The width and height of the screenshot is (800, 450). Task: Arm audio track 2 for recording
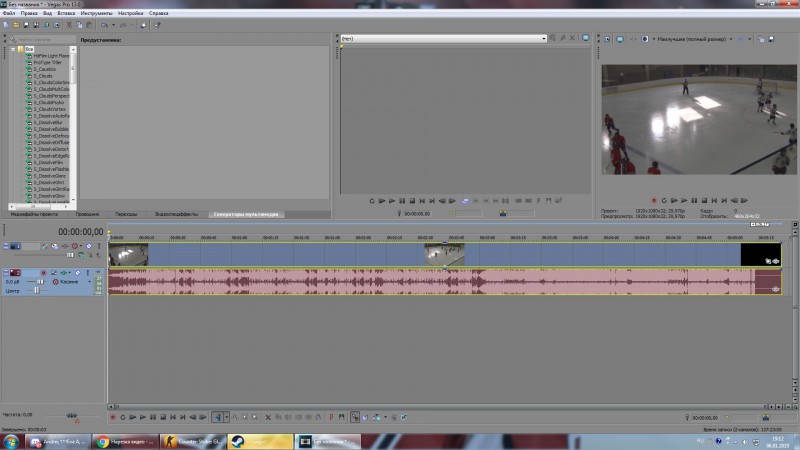[44, 273]
